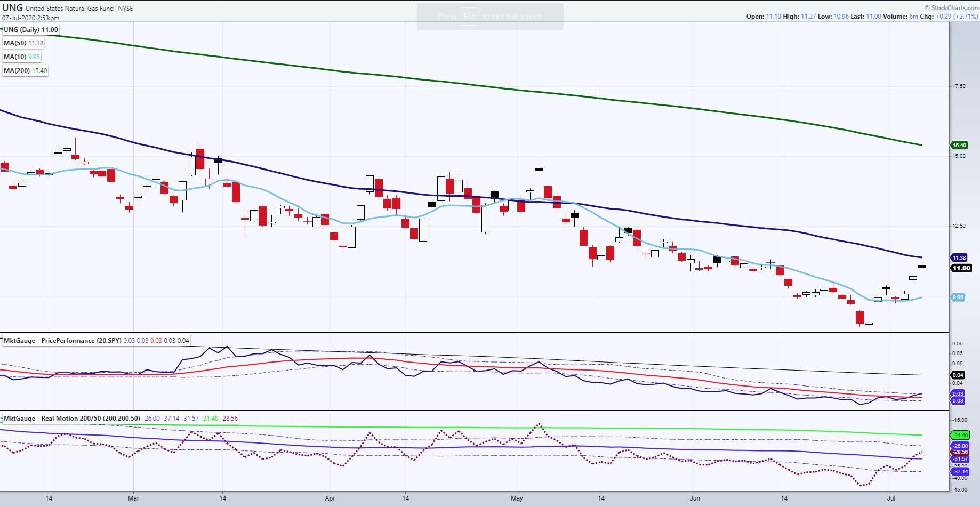980x507 pixels.
Task: Click the Esc key fullscreen hint
Action: pyautogui.click(x=469, y=17)
